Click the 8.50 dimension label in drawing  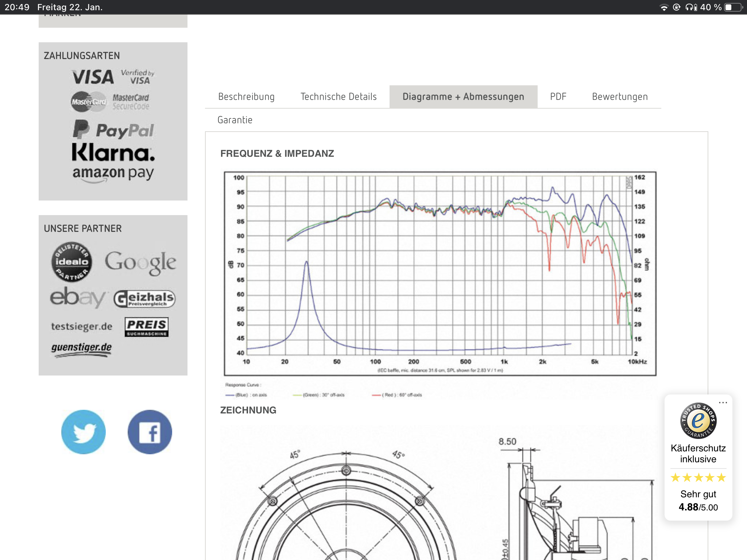[507, 442]
